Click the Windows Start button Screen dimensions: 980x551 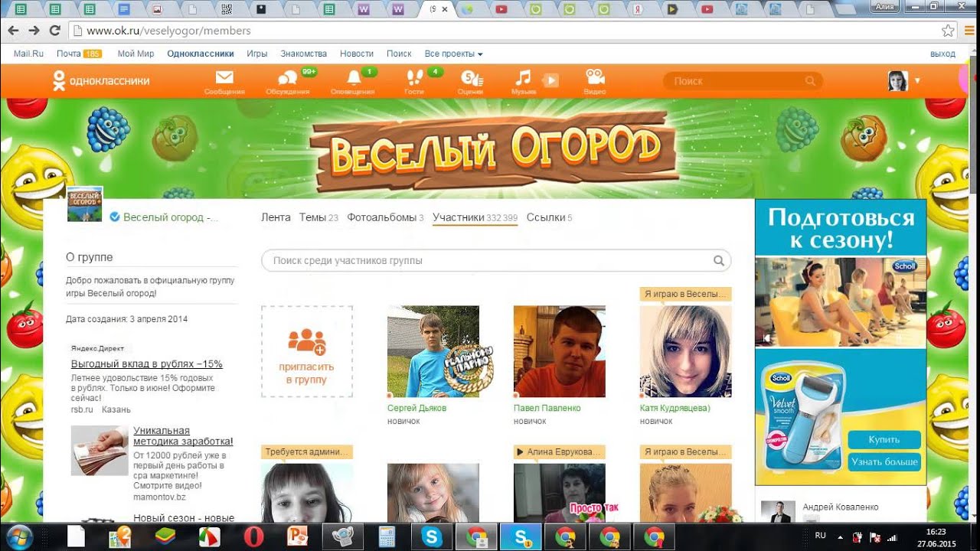tap(19, 536)
